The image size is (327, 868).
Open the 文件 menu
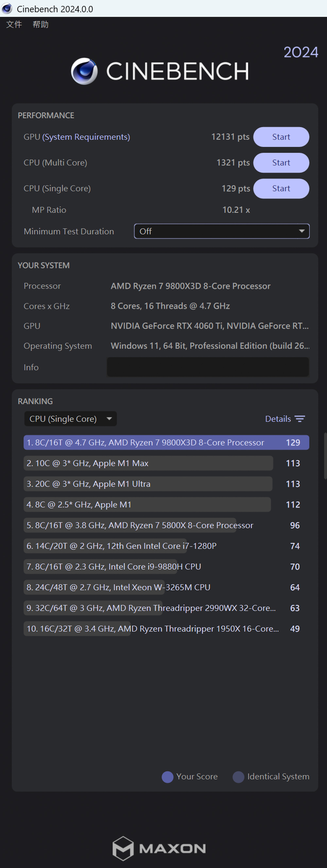coord(14,25)
